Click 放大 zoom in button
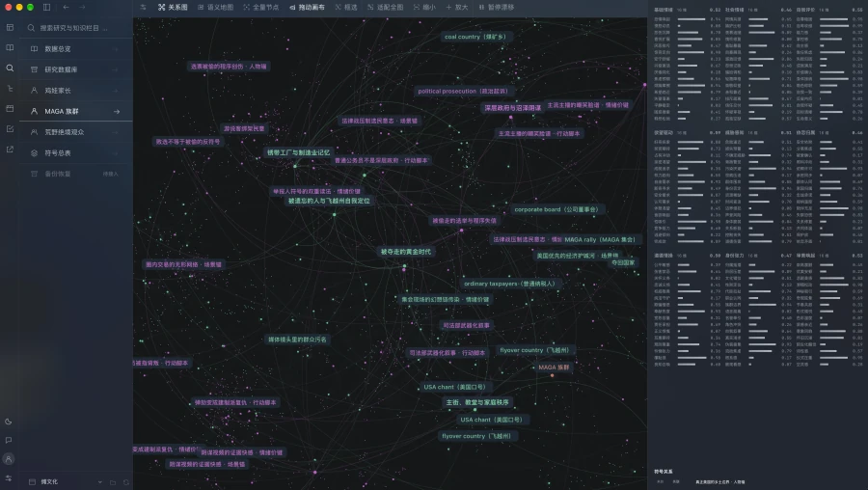Screen dimensions: 868x490 coord(457,7)
